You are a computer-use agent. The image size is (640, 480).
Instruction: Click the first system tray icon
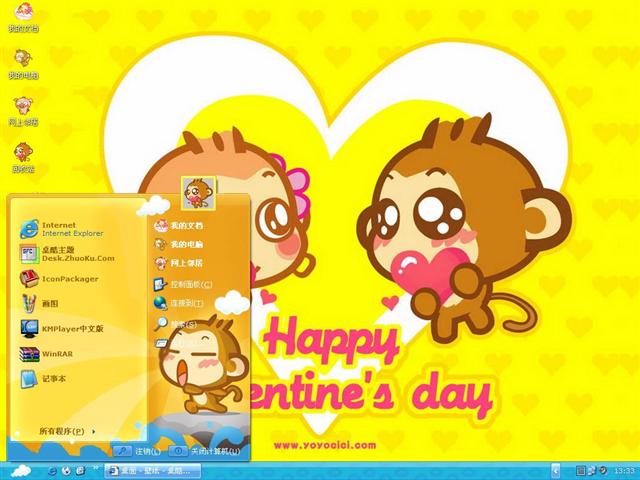pos(580,471)
